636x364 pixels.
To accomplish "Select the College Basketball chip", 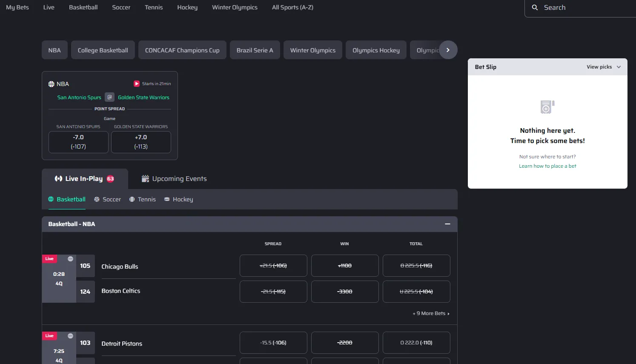I will [103, 50].
